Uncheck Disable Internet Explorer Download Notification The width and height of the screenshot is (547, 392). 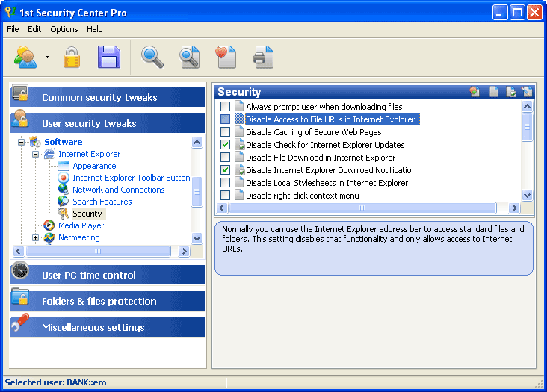[226, 169]
